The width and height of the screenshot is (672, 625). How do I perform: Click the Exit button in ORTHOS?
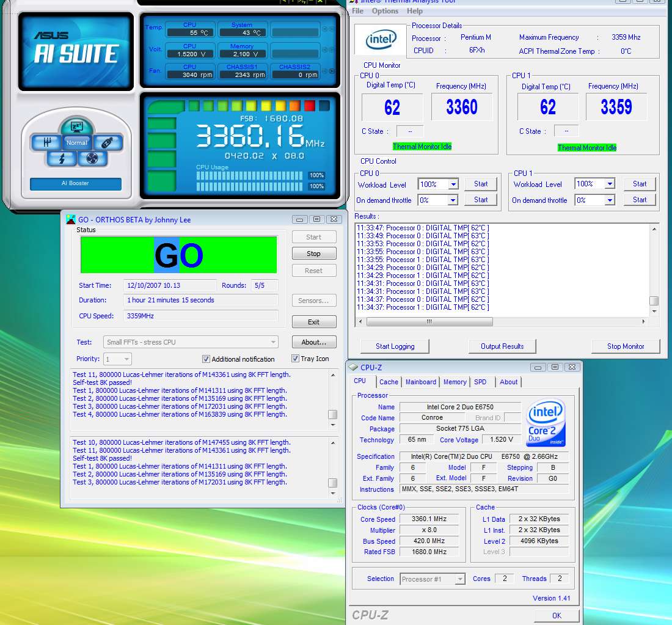314,322
